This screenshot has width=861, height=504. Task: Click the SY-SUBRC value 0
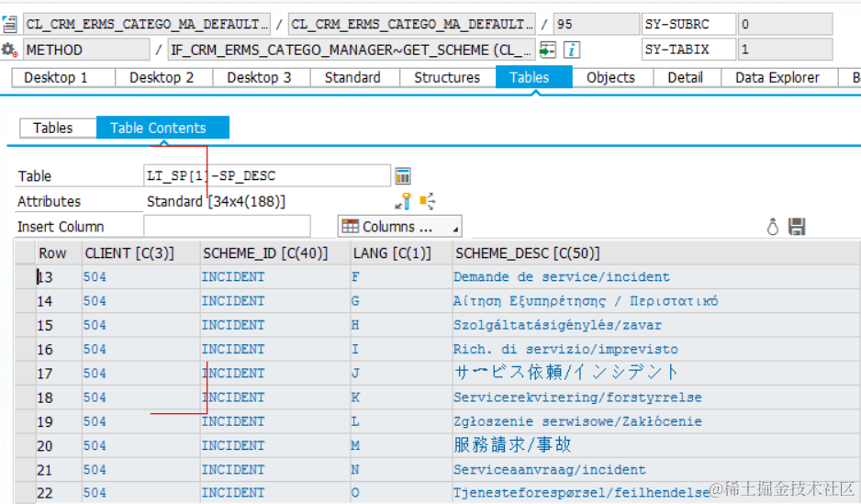785,24
